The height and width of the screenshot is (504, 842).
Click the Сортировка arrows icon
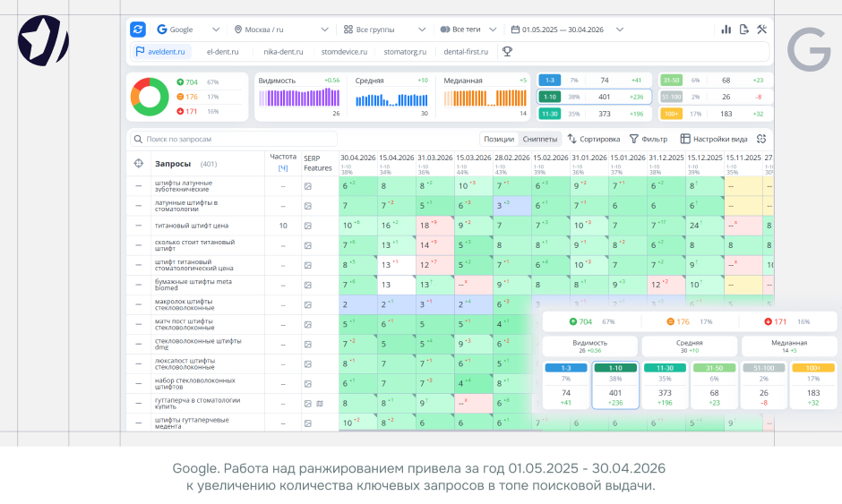pos(571,139)
